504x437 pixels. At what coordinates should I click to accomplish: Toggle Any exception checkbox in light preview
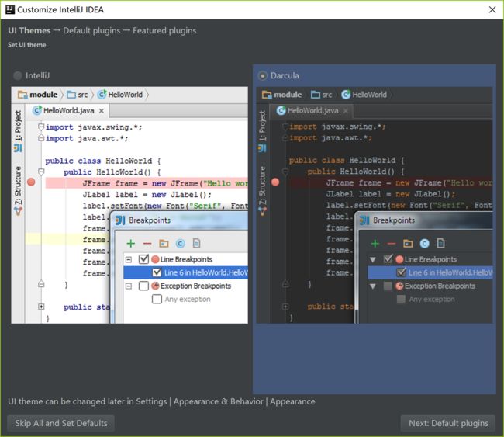[157, 299]
